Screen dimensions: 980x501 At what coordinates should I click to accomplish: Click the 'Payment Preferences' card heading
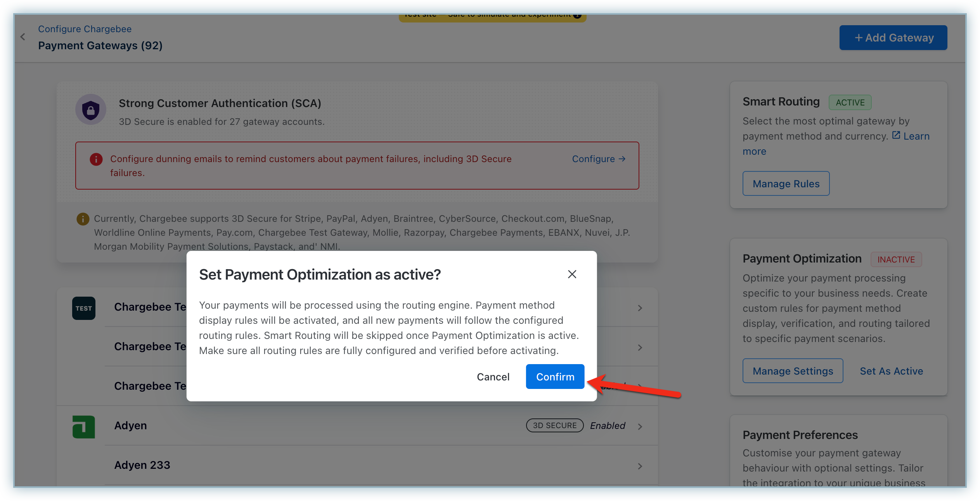coord(800,435)
